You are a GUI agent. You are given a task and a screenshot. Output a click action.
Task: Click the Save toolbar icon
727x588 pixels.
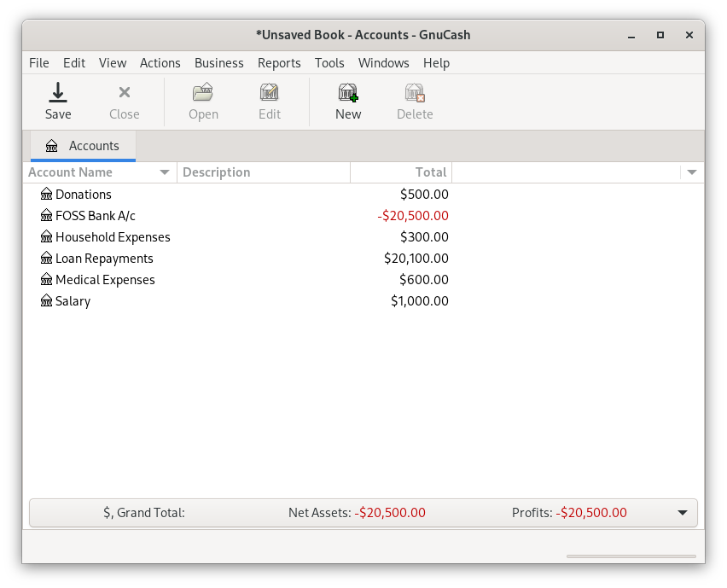click(x=57, y=101)
